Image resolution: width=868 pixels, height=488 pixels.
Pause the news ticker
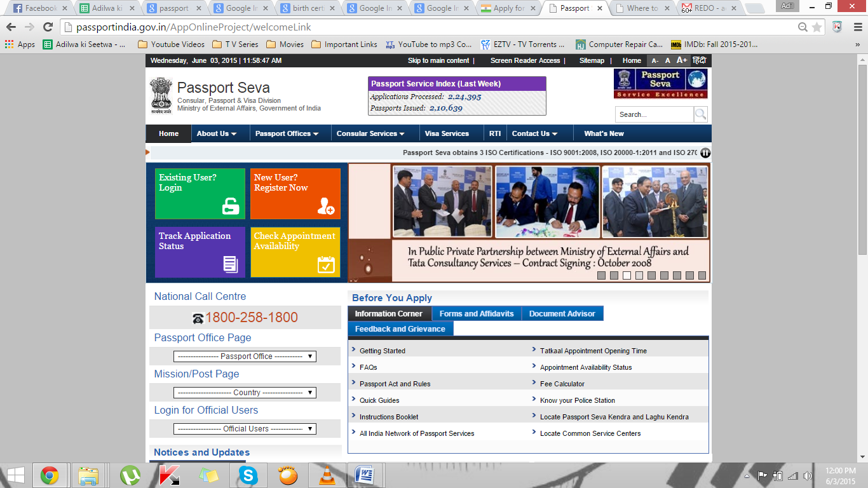click(x=705, y=152)
